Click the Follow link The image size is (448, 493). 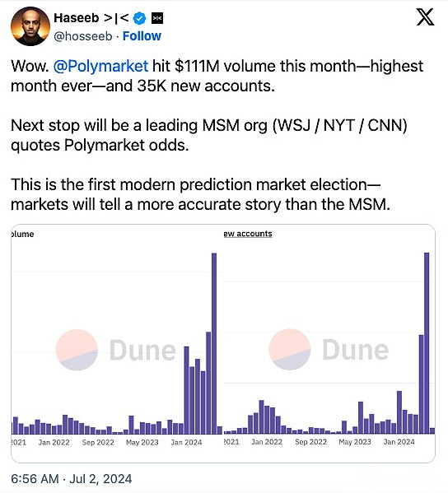pyautogui.click(x=142, y=36)
